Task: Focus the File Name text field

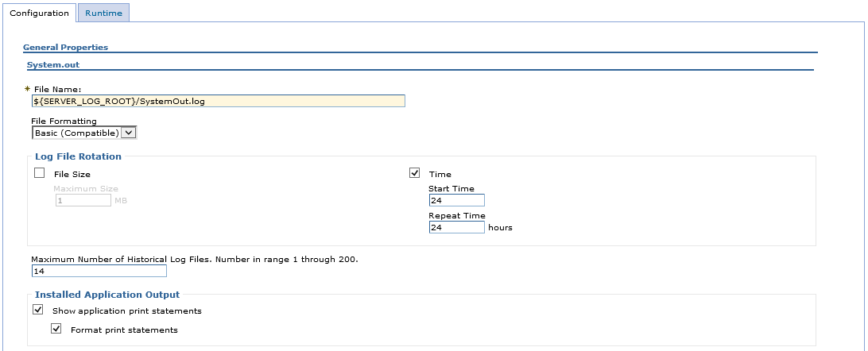Action: click(x=218, y=101)
